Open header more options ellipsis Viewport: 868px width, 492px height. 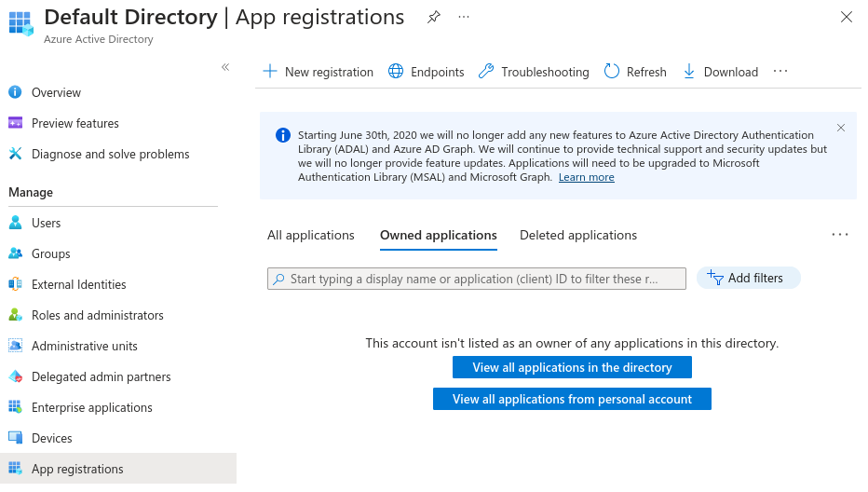pyautogui.click(x=464, y=17)
